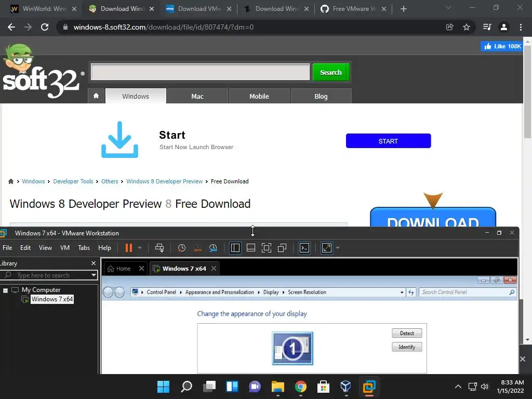Screen dimensions: 532x399
Task: Open the VMware Help menu
Action: click(x=104, y=248)
